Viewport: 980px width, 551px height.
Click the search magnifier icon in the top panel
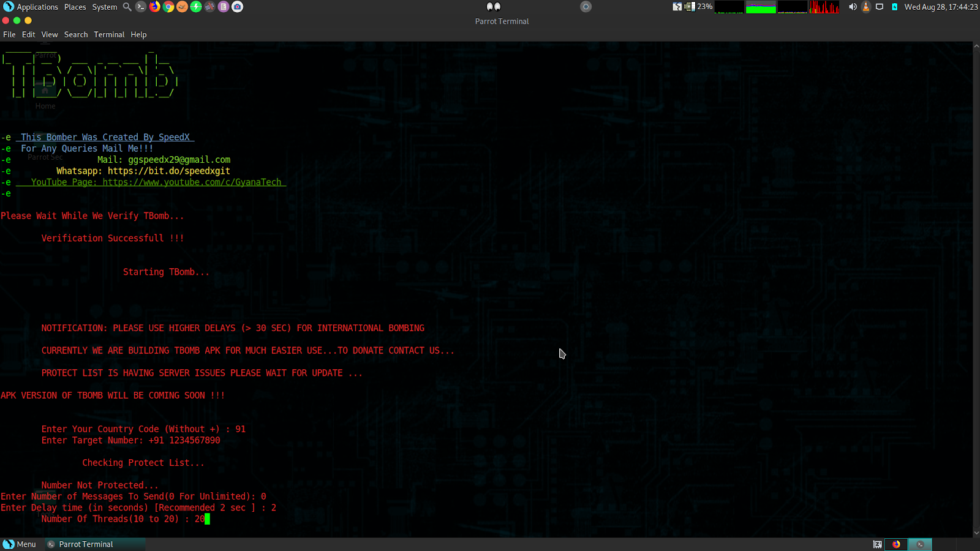(127, 7)
